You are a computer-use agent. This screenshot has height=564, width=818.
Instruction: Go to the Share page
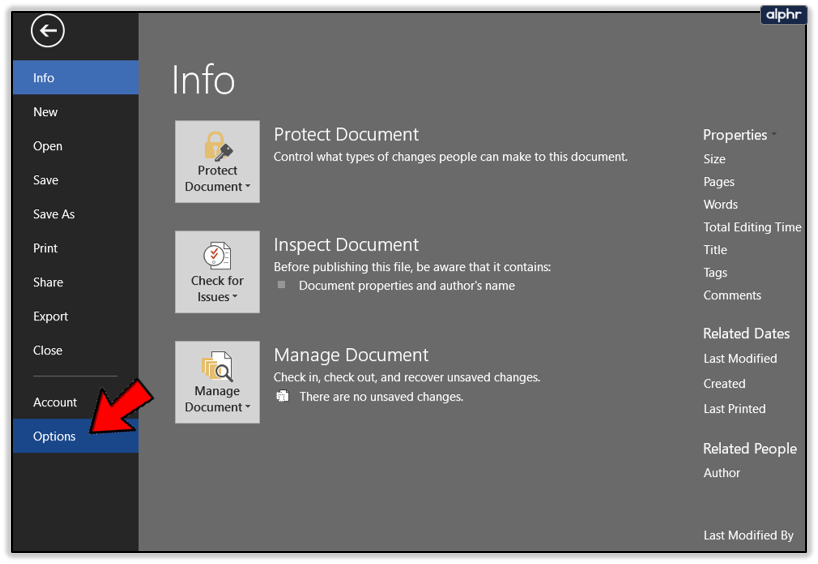76,282
